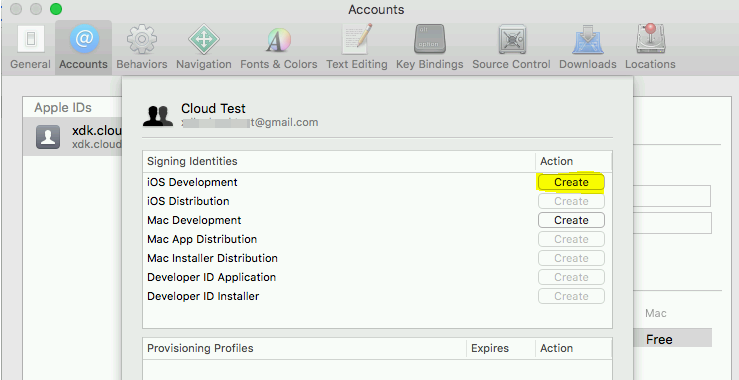The image size is (739, 380).
Task: Click the disabled Create button for Mac App Distribution
Action: click(571, 239)
